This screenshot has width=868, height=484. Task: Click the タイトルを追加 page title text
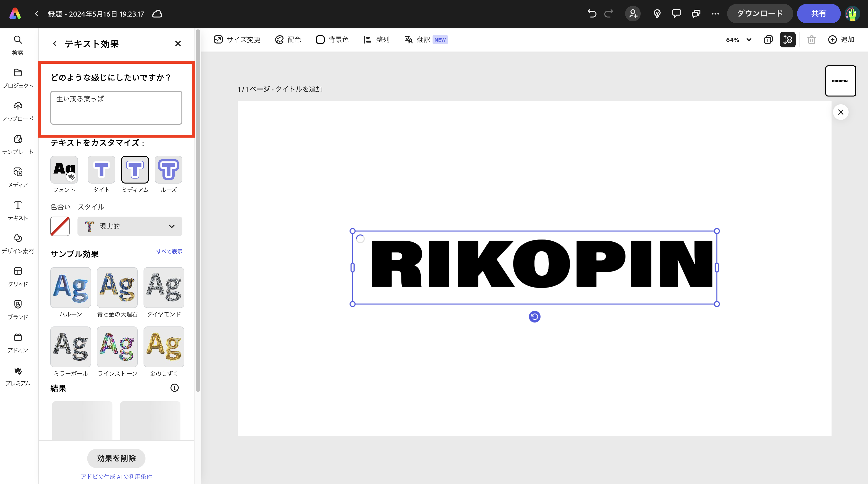(x=299, y=89)
